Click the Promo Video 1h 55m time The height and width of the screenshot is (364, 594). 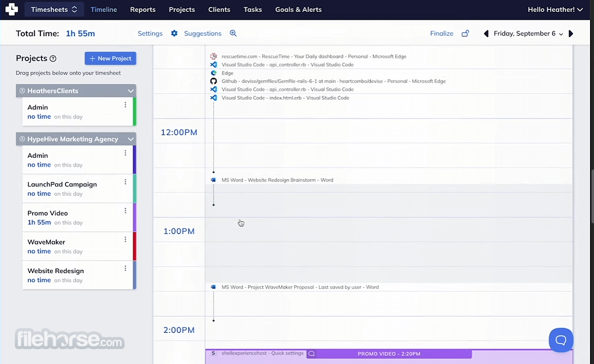click(39, 222)
